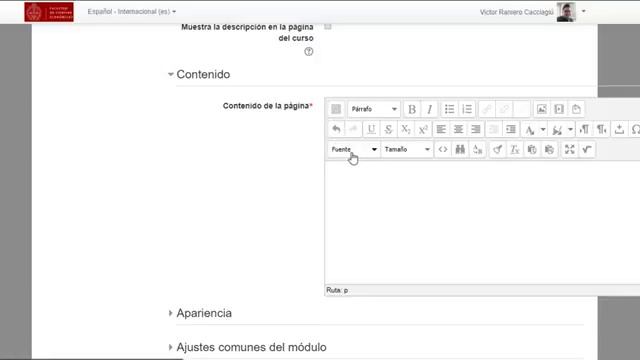Toggle fullscreen editor mode
This screenshot has height=360, width=640.
(x=569, y=149)
